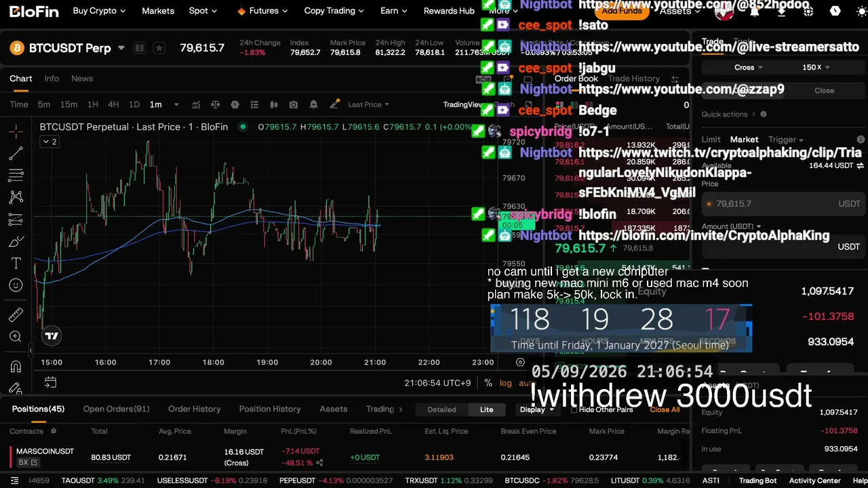Screen dimensions: 868x488
Task: Open the Display dropdown in positions
Action: click(537, 409)
